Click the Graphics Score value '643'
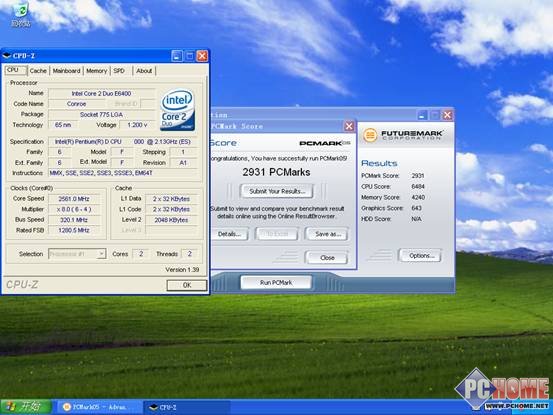Viewport: 553px width, 415px height. click(417, 208)
